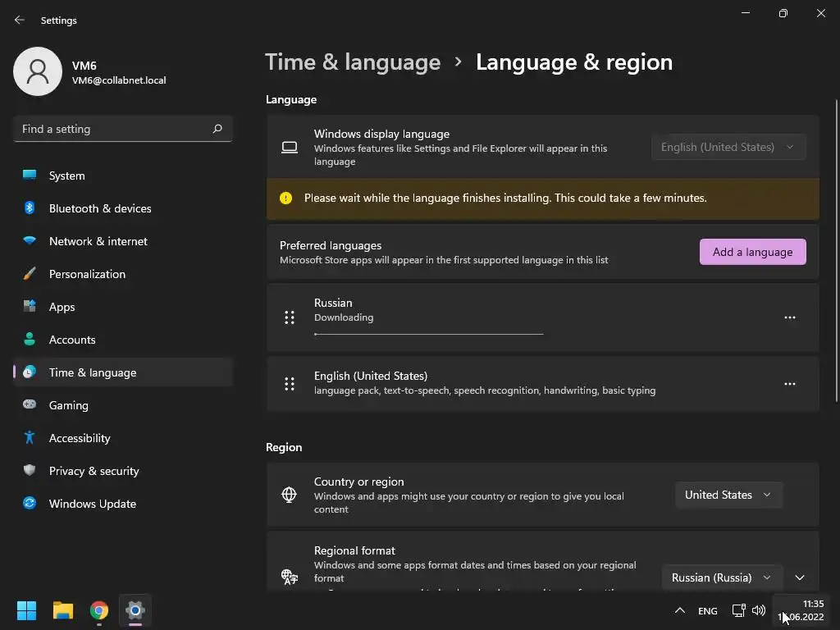This screenshot has height=630, width=840.
Task: Click the Add a language button
Action: click(x=753, y=252)
